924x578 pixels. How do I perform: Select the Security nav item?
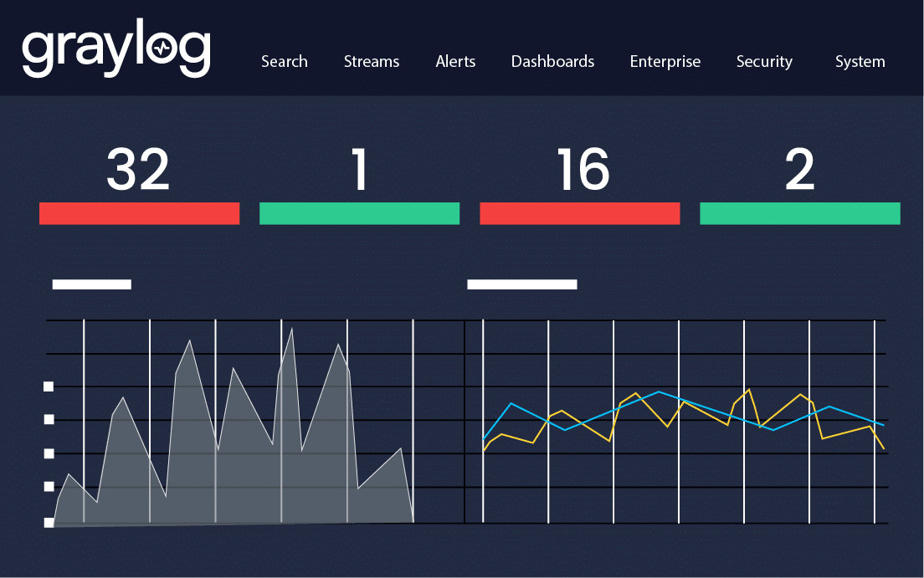(x=764, y=62)
